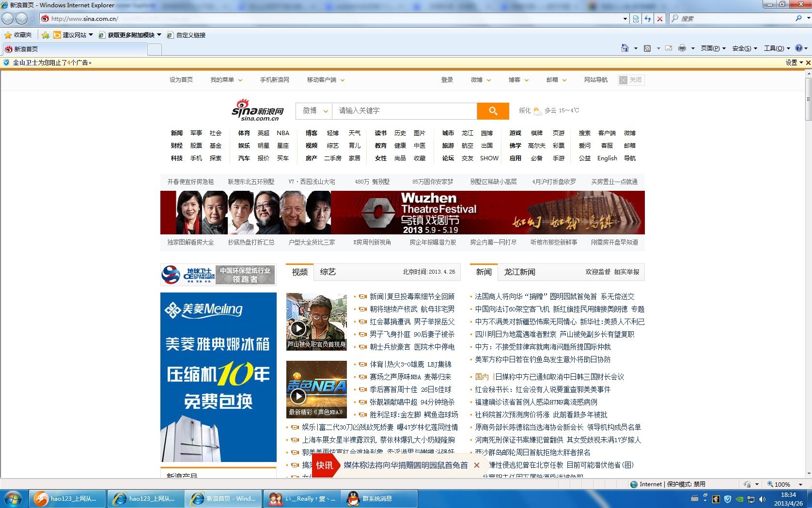This screenshot has width=812, height=508.
Task: Click the red stop icon beside address bar
Action: pyautogui.click(x=659, y=19)
